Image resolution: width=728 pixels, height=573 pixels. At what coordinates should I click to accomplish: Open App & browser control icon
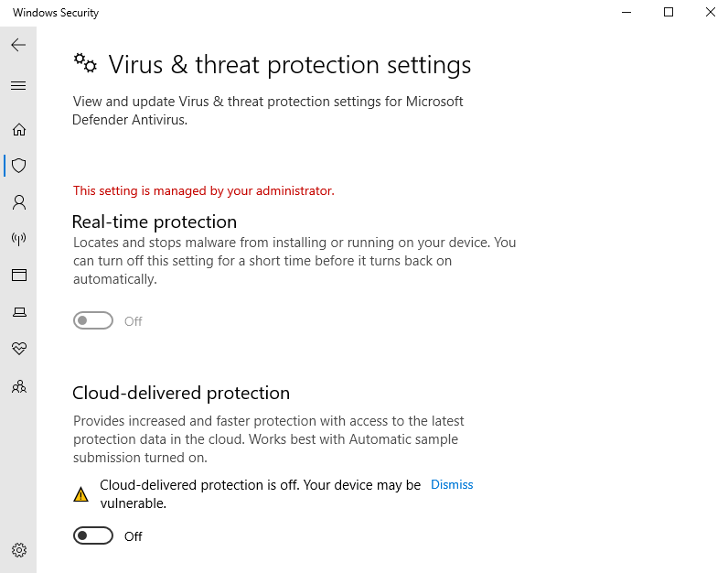[x=19, y=276]
